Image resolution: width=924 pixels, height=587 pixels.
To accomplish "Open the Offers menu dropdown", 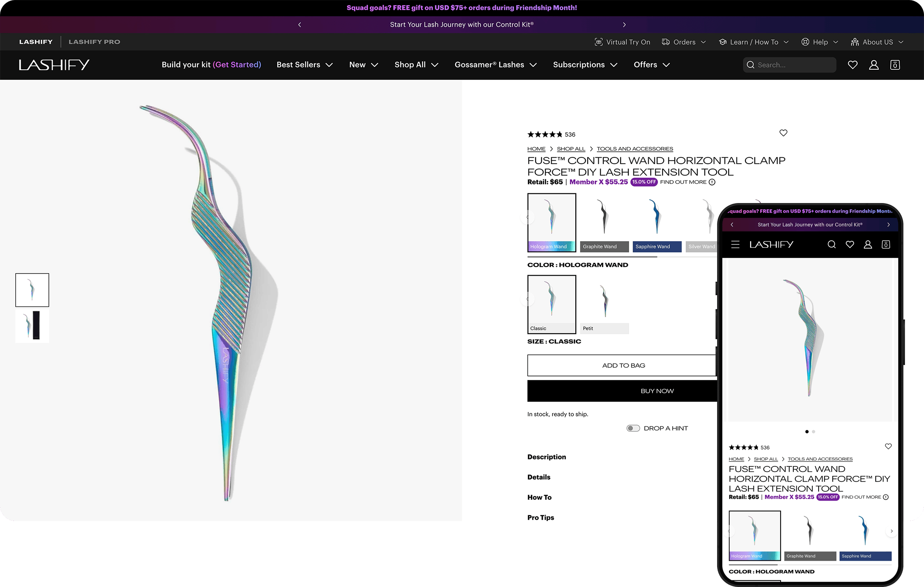I will coord(652,65).
